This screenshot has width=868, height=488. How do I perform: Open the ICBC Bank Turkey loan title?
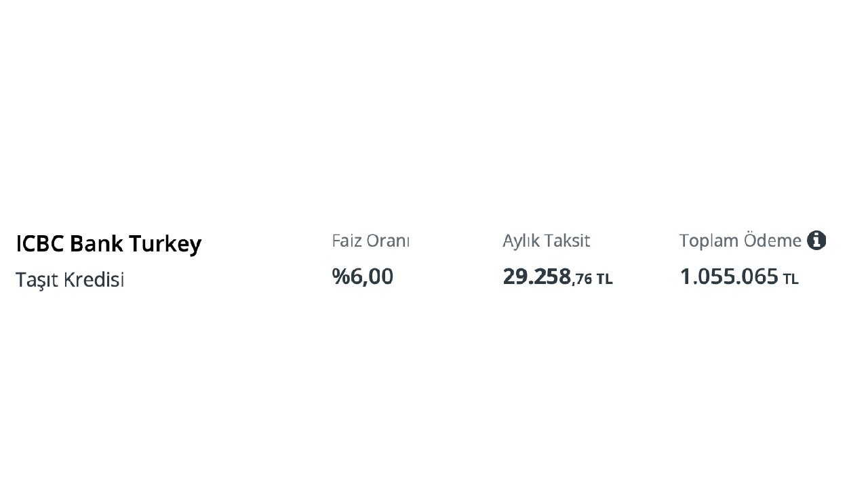(108, 243)
